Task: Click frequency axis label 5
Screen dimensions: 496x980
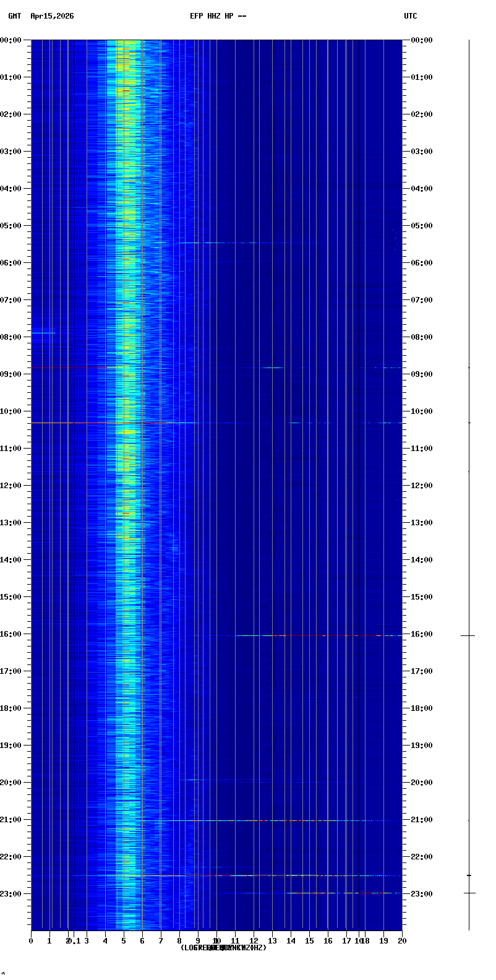Action: (124, 941)
